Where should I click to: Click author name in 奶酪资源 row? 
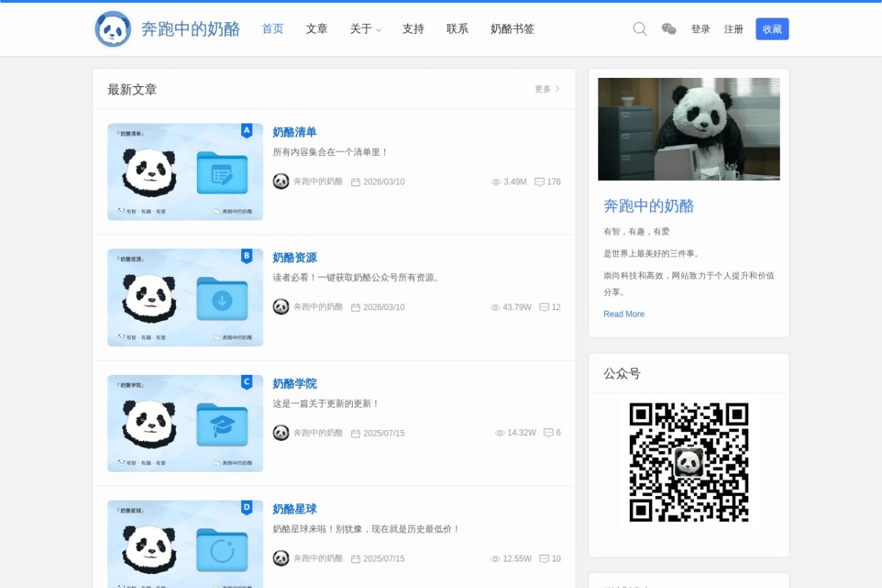click(318, 307)
